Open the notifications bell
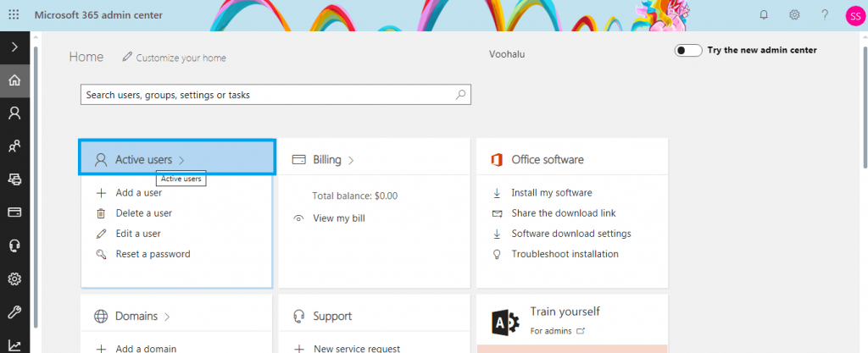 click(764, 15)
